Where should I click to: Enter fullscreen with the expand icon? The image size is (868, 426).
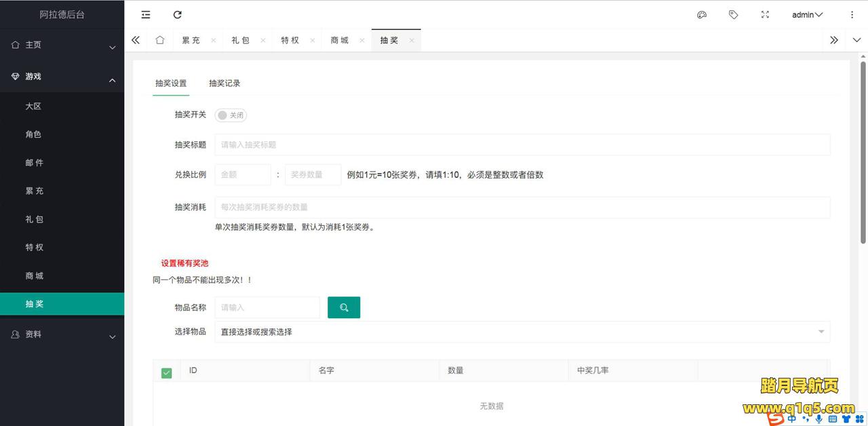[765, 14]
